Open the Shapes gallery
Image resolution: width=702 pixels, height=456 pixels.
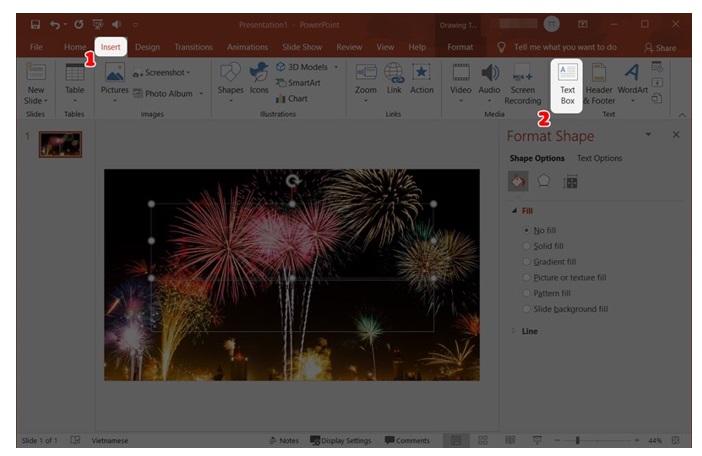click(230, 80)
